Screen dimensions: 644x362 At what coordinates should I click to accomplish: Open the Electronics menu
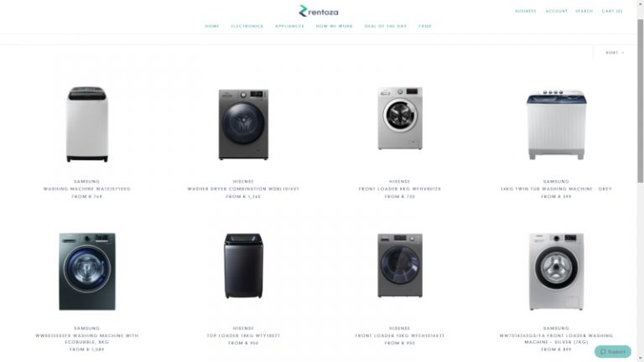point(247,26)
